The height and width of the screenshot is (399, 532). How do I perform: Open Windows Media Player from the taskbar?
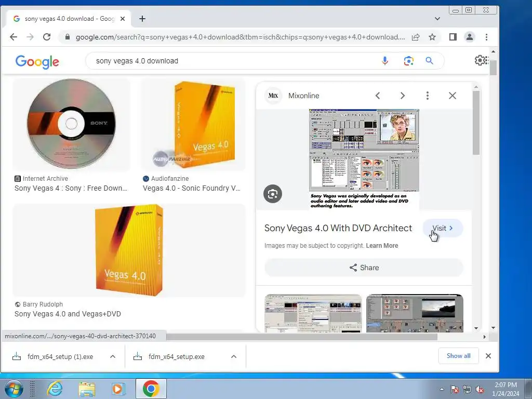[118, 389]
